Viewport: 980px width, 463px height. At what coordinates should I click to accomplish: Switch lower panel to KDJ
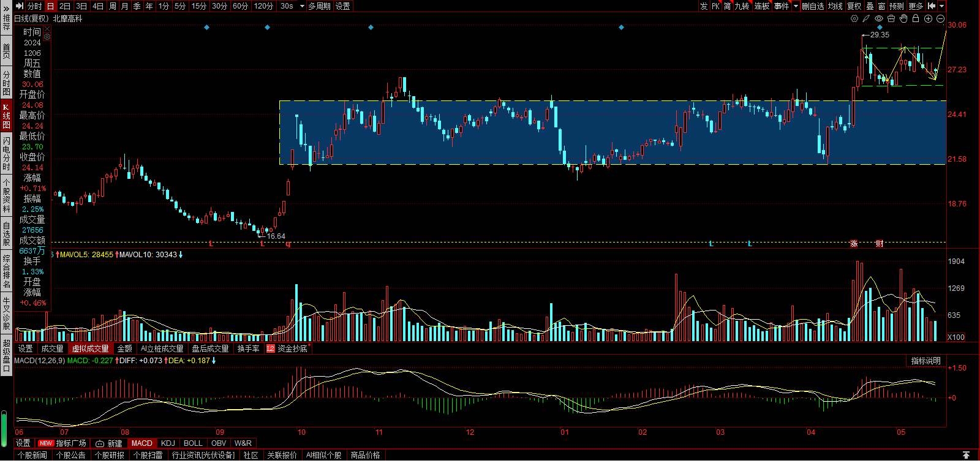tap(168, 443)
